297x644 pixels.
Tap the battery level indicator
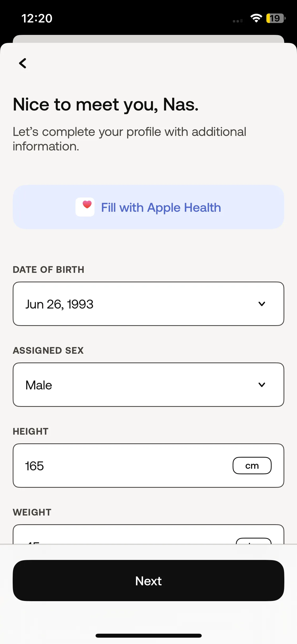[276, 18]
